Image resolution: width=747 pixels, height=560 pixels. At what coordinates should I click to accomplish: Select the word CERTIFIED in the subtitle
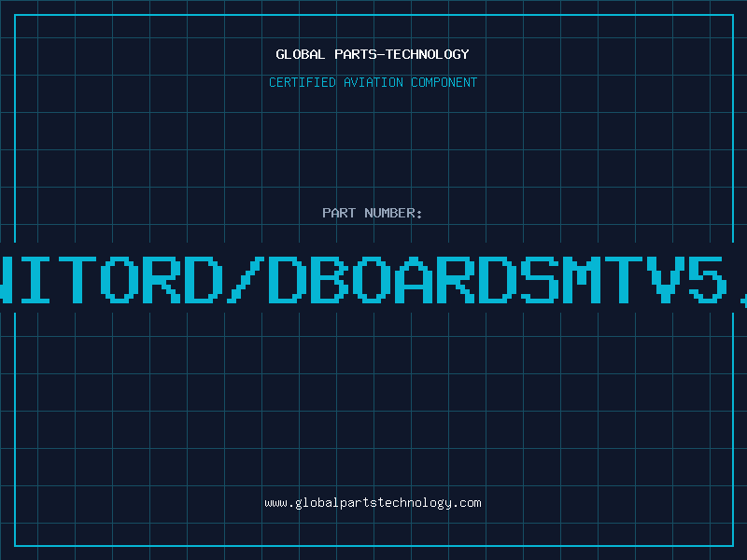[x=303, y=82]
